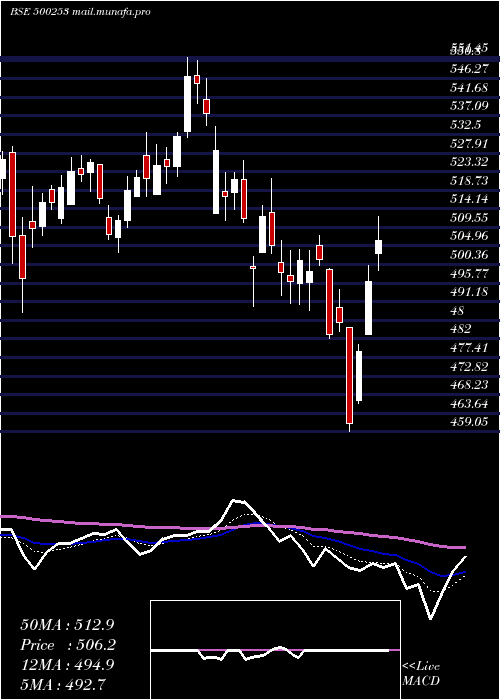
Task: Select the 541.68 price axis label
Action: [x=469, y=88]
